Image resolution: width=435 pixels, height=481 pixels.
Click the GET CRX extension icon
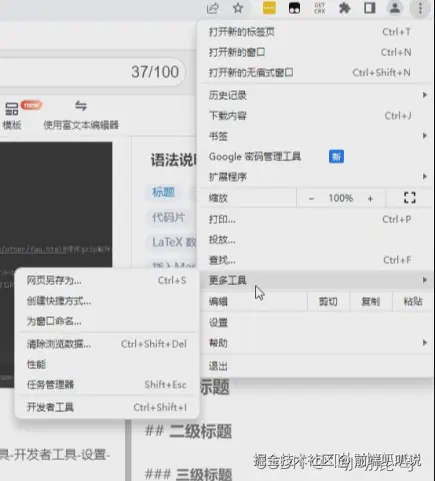(x=319, y=8)
